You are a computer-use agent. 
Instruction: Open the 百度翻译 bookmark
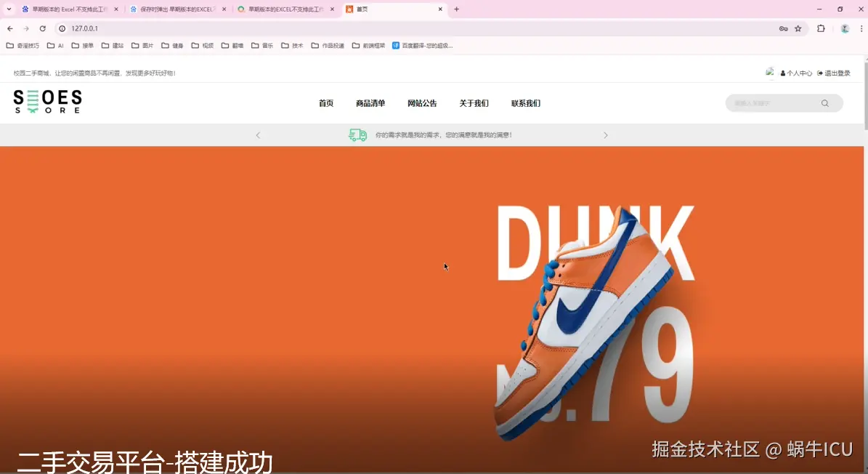422,45
